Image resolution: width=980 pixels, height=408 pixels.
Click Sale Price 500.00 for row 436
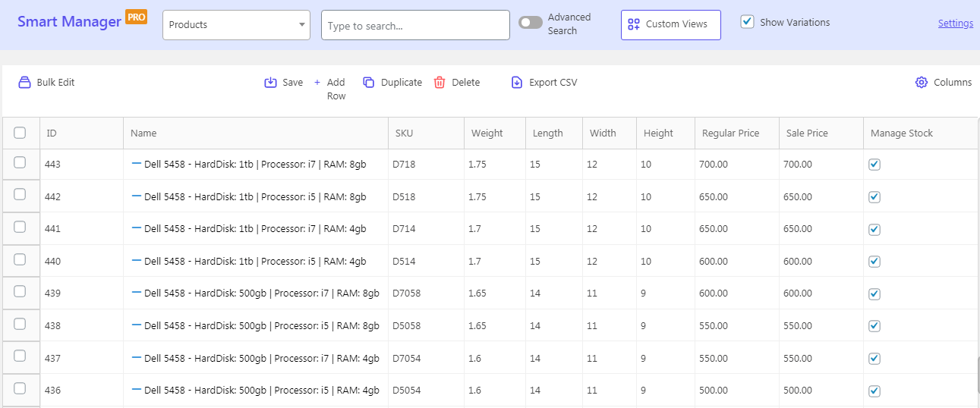(821, 391)
